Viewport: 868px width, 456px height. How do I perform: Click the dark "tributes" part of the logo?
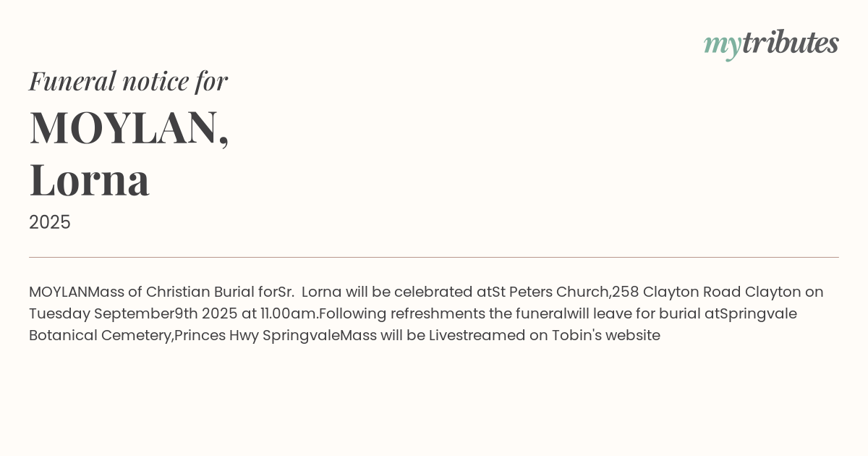(791, 43)
